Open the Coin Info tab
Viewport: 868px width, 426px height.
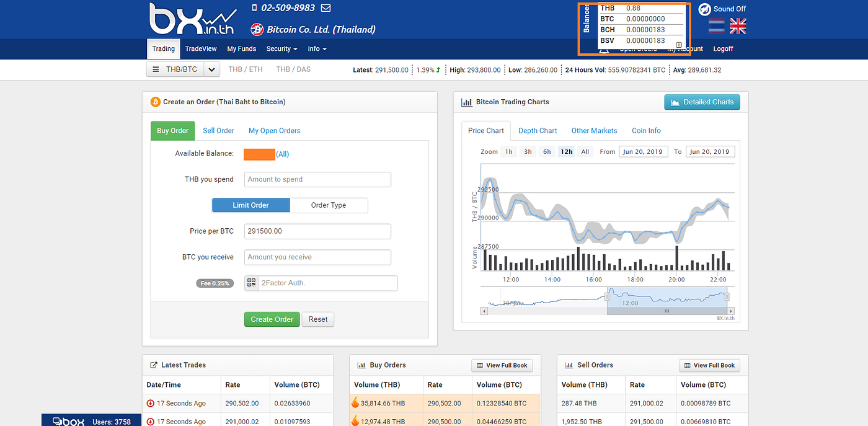pos(646,131)
